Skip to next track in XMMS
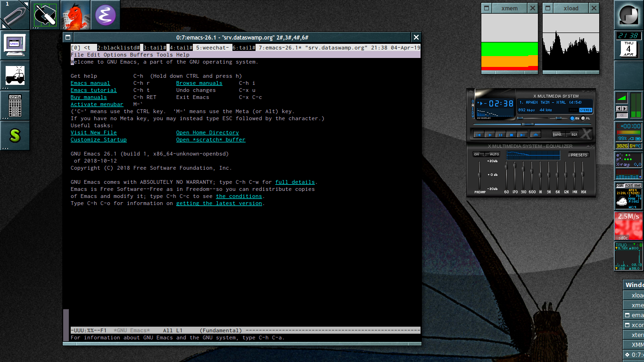This screenshot has height=362, width=644. click(522, 134)
